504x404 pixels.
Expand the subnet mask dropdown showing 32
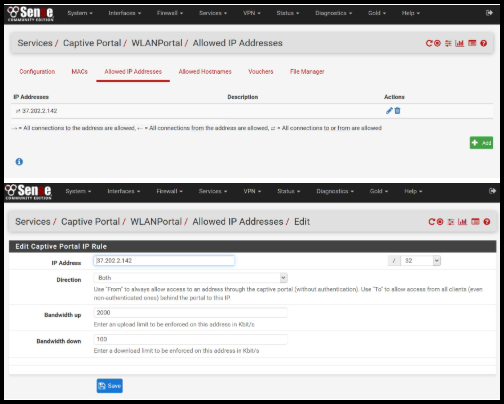click(420, 261)
